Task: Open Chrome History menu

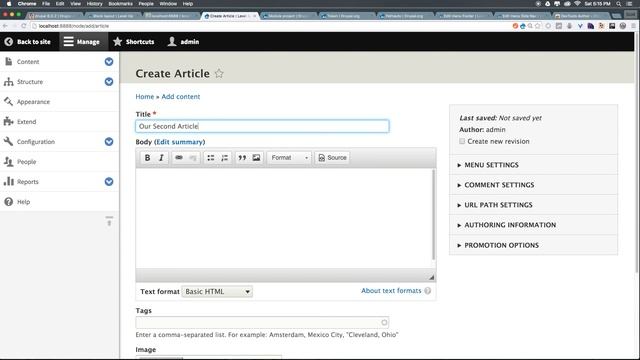Action: [x=94, y=4]
